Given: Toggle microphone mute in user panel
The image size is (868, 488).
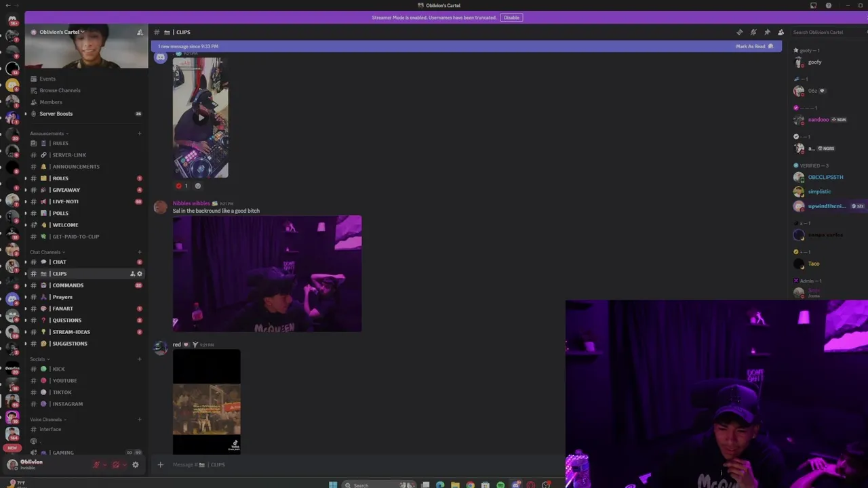Looking at the screenshot, I should click(x=96, y=464).
